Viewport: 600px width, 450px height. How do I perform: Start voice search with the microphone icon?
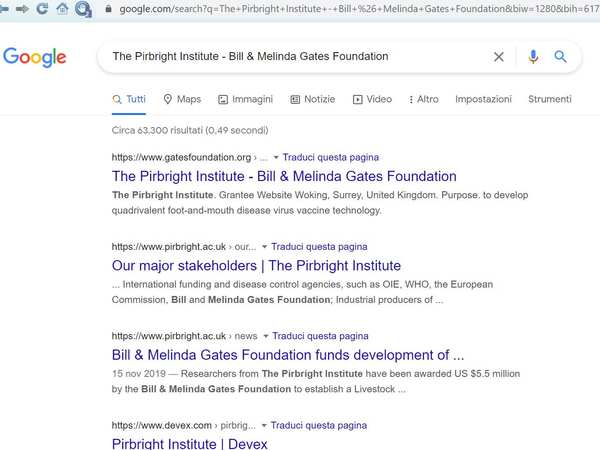(x=533, y=57)
